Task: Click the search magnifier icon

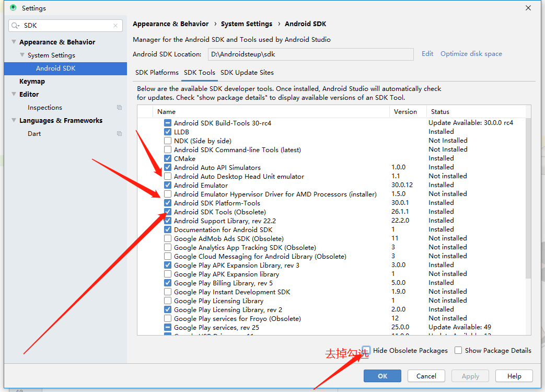Action: [x=15, y=26]
